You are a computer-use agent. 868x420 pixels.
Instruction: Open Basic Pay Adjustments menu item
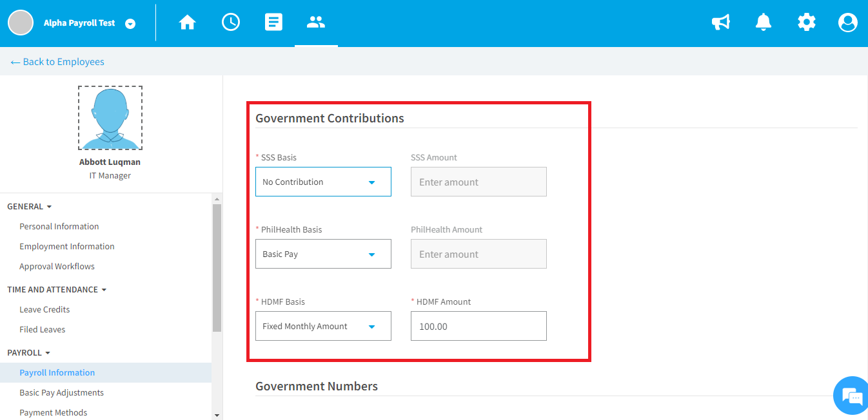coord(61,393)
